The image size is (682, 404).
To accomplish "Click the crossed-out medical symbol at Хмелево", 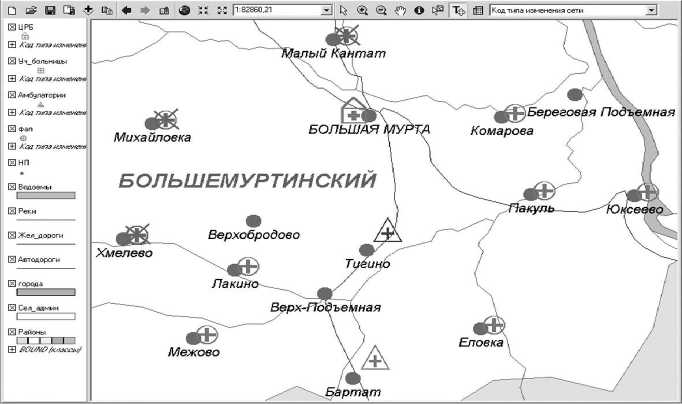I will 137,234.
